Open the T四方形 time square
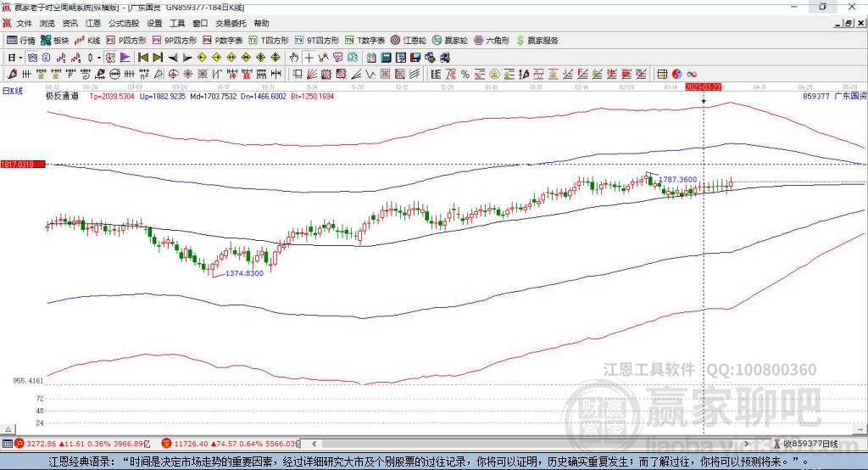This screenshot has width=868, height=470. coord(269,41)
